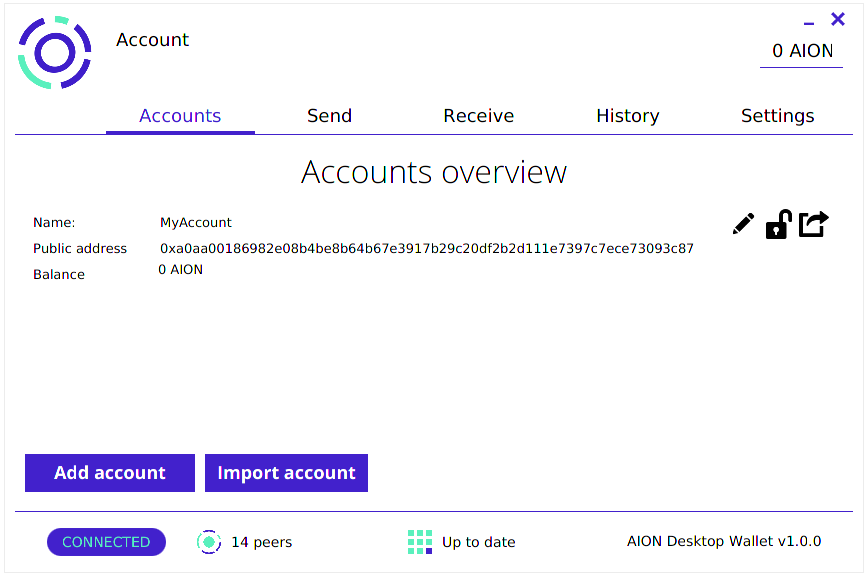
Task: Click the peers network status icon
Action: 209,542
